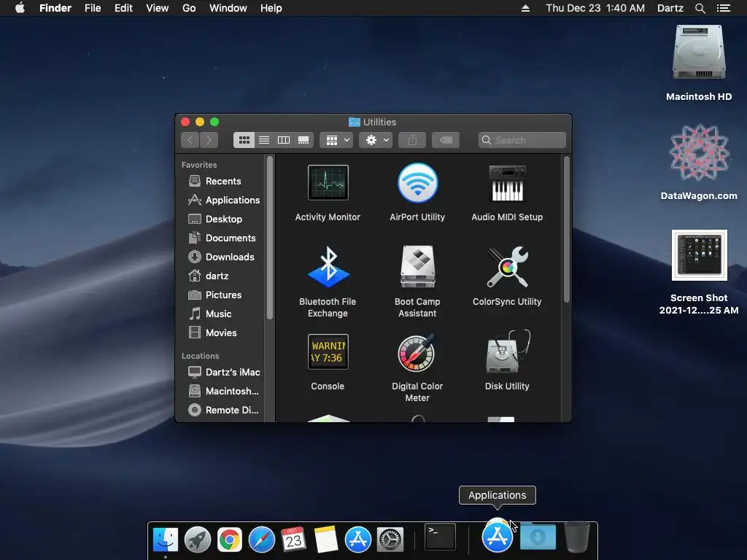Open AirPort Utility icon
The width and height of the screenshot is (747, 560).
(x=417, y=183)
